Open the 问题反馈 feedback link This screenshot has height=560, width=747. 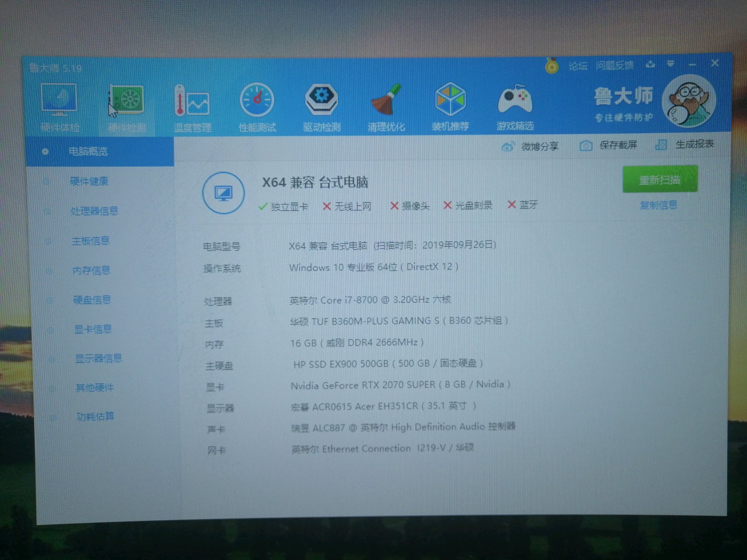pyautogui.click(x=614, y=65)
